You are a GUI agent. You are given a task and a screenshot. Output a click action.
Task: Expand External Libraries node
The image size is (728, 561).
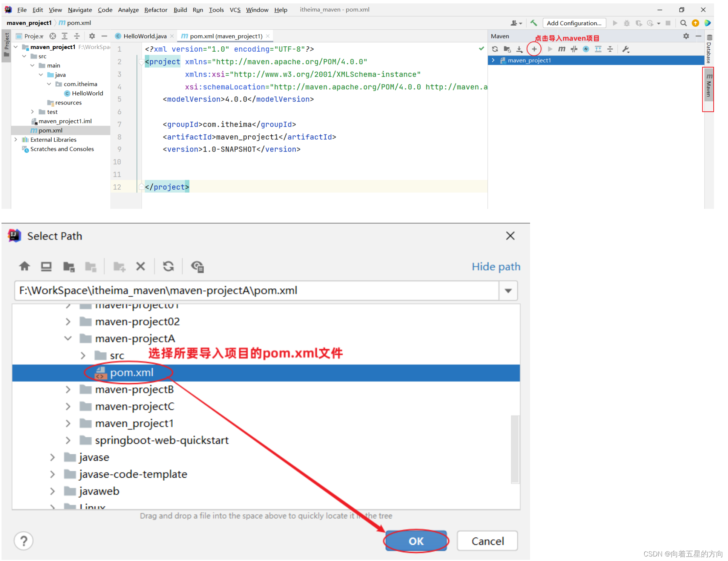pyautogui.click(x=16, y=140)
